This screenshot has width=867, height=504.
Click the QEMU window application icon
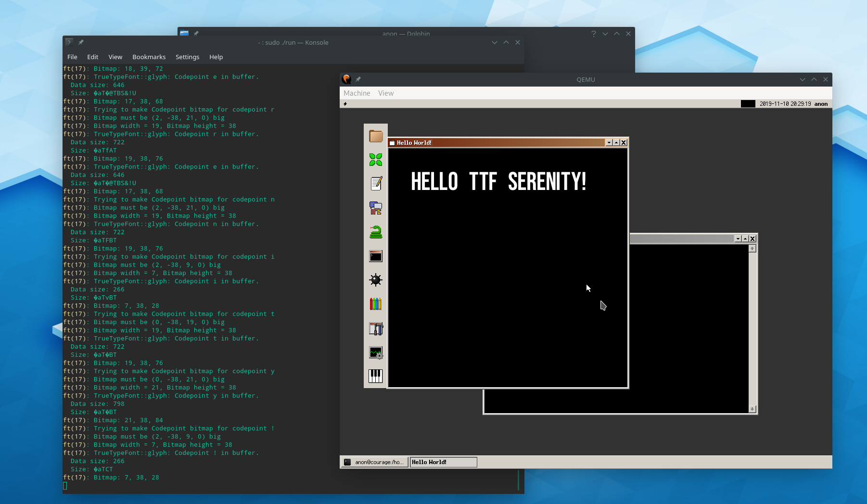346,79
